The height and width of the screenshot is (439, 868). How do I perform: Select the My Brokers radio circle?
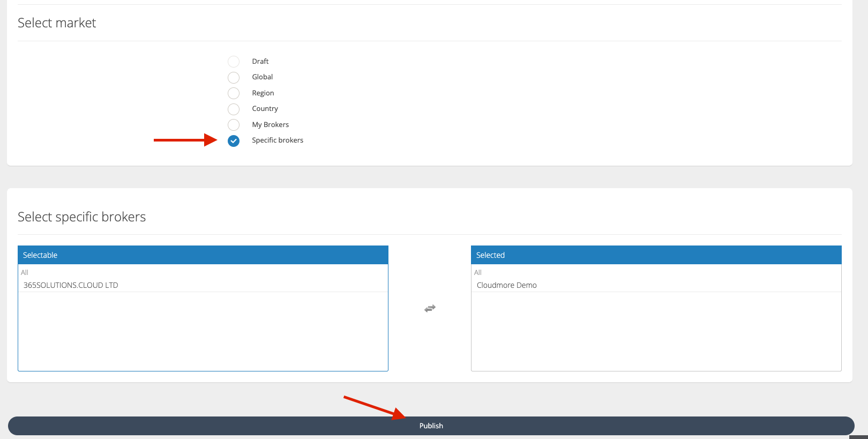coord(234,125)
